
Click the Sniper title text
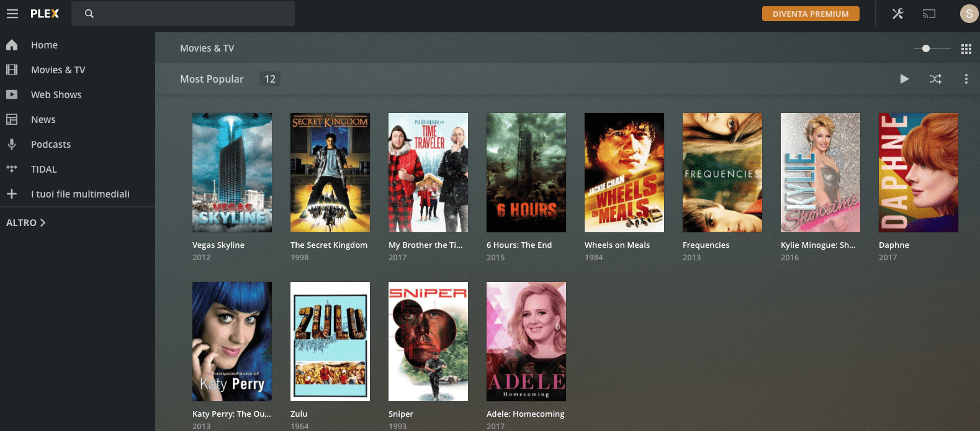pos(401,414)
